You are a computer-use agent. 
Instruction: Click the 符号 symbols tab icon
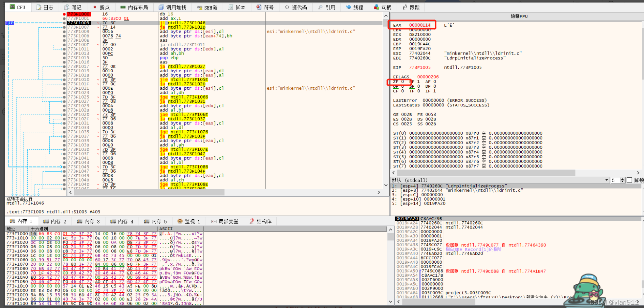click(x=259, y=7)
